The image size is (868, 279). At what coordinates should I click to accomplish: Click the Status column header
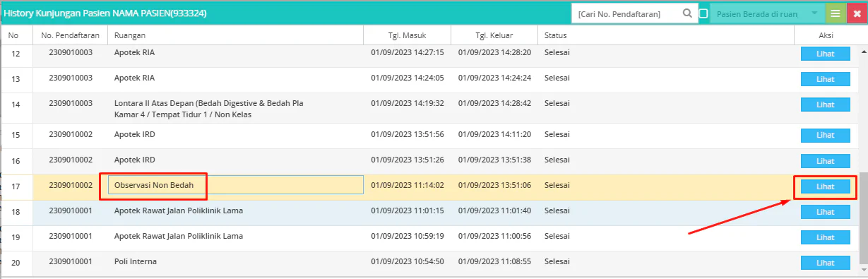(665, 35)
